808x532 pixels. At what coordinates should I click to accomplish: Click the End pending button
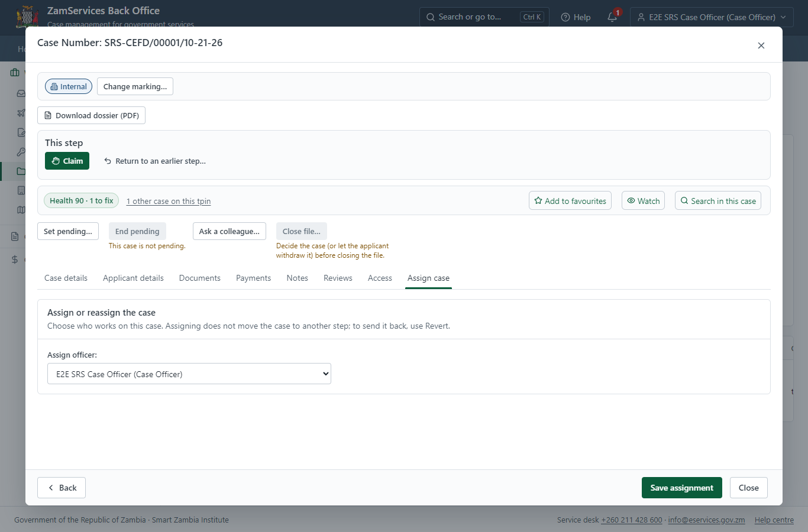pyautogui.click(x=137, y=231)
